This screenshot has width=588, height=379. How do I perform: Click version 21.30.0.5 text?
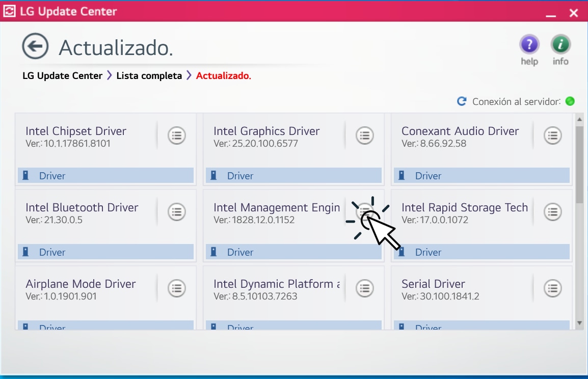pos(54,220)
